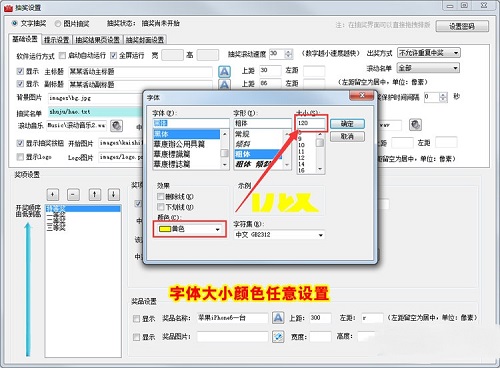Open 滚动名单 dropdown showing 全部
Image resolution: width=500 pixels, height=368 pixels.
[428, 68]
